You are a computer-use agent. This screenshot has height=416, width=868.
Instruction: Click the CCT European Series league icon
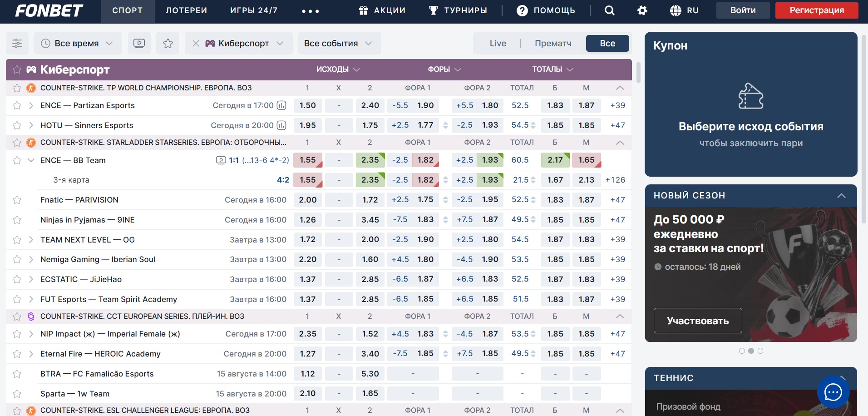[31, 317]
